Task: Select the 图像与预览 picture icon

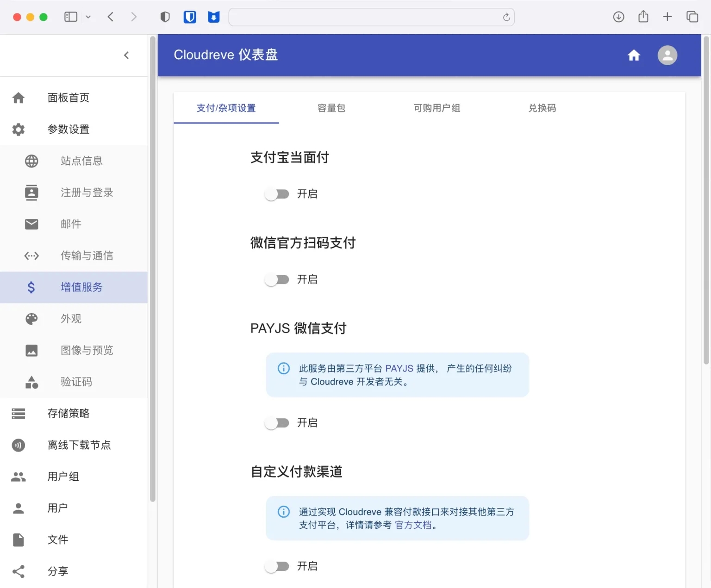Action: [31, 350]
